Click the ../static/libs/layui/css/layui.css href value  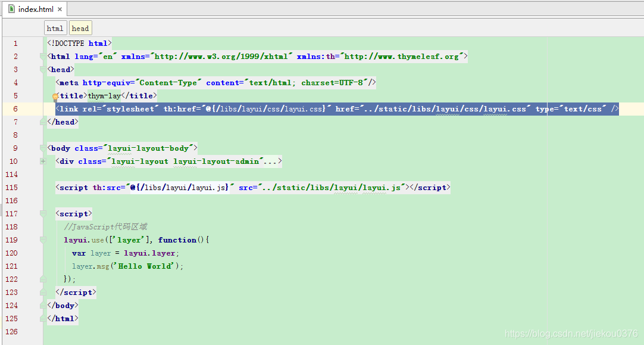coord(446,109)
